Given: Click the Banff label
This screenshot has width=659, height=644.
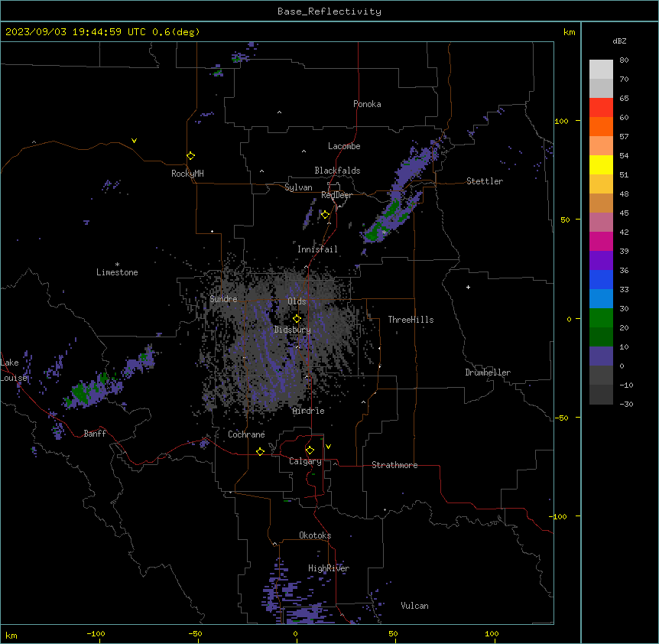Looking at the screenshot, I should click(95, 434).
